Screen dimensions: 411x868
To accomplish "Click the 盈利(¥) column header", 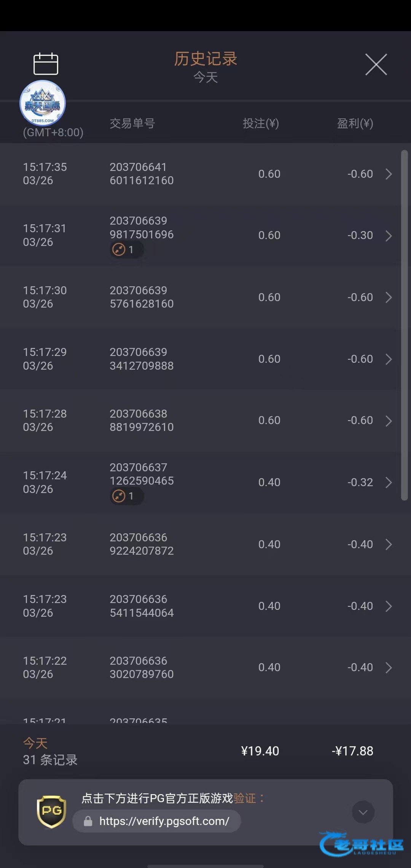I will click(x=355, y=123).
